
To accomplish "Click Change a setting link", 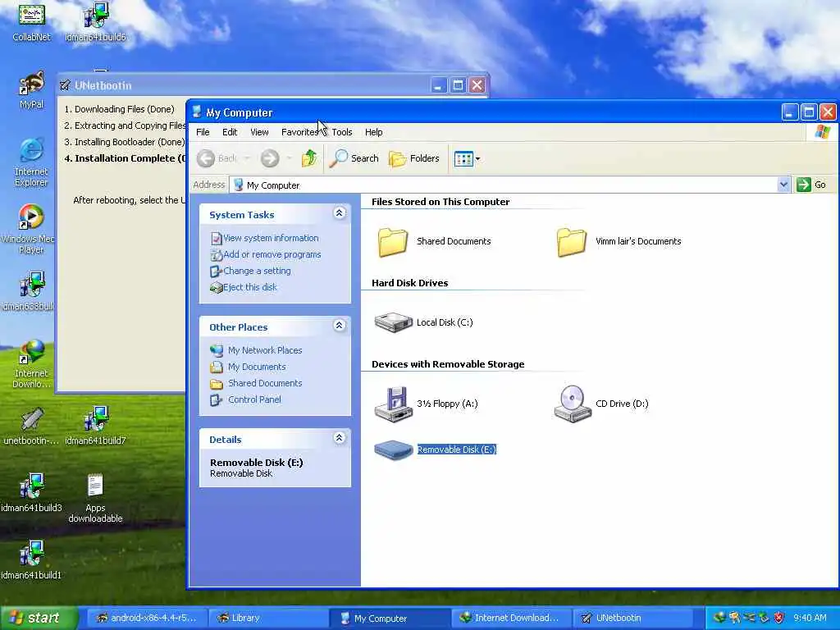I will coord(251,271).
